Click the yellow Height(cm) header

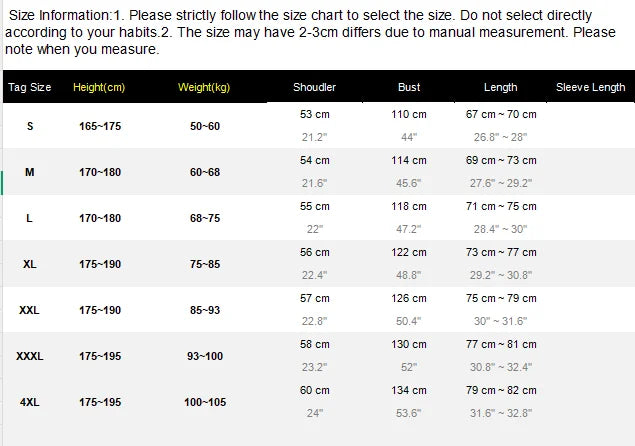(x=99, y=87)
